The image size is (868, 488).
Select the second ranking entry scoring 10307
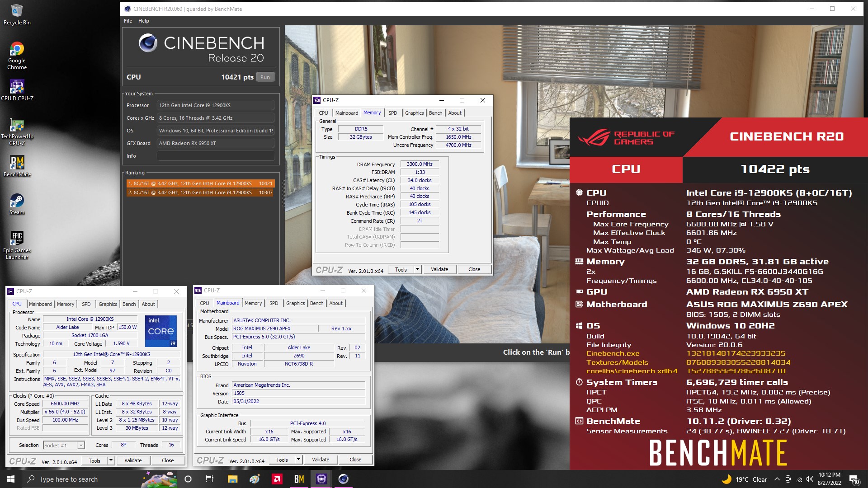[200, 192]
